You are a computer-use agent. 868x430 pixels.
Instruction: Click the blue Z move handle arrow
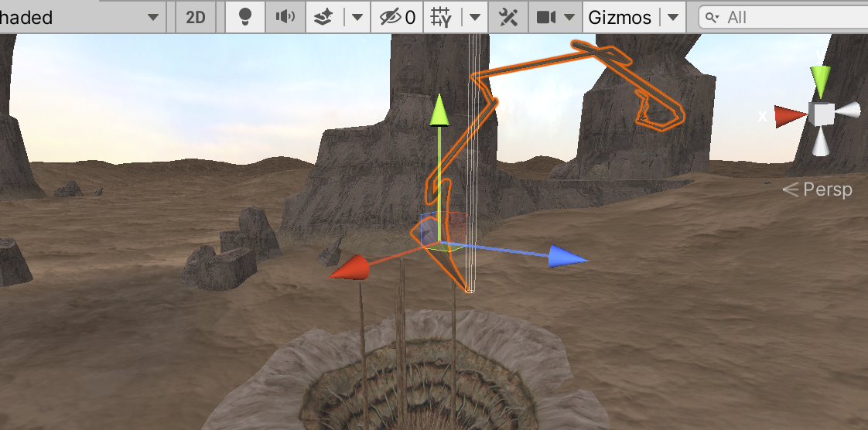click(x=568, y=258)
